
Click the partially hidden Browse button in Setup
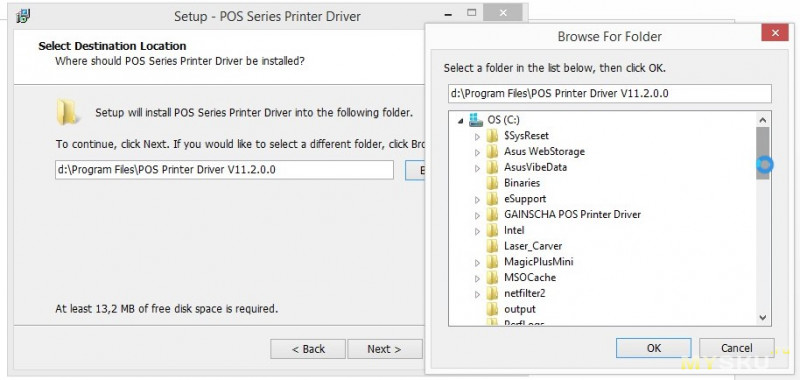415,170
